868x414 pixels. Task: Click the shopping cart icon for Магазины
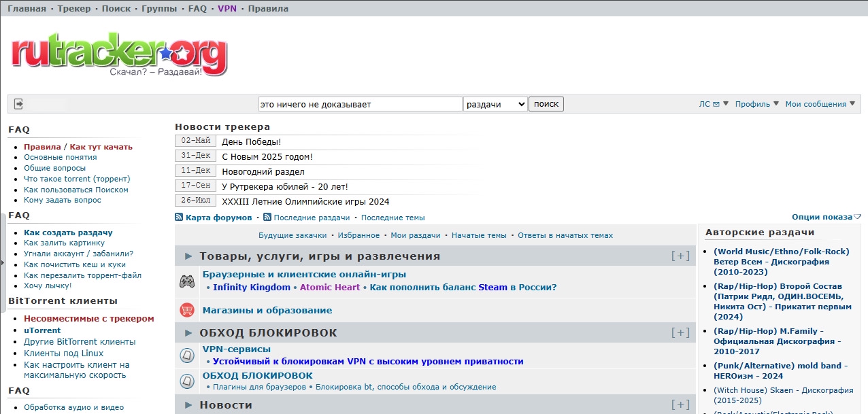(187, 310)
